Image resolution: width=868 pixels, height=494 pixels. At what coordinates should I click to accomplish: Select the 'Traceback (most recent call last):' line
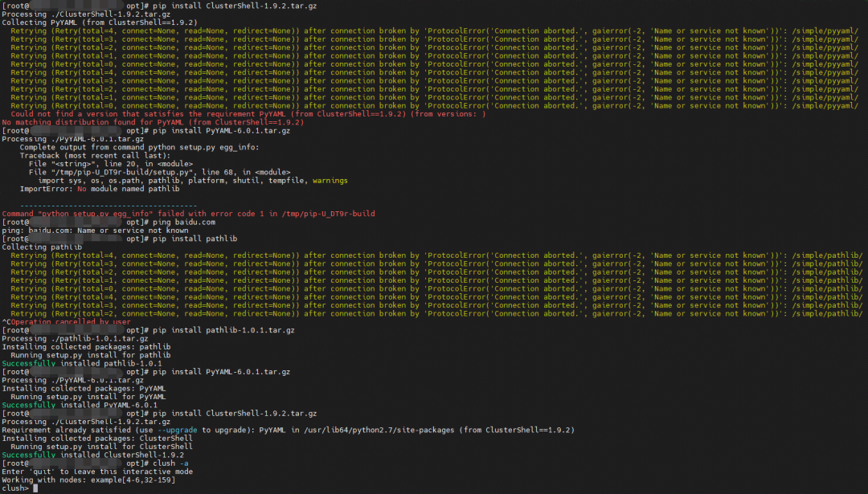[95, 156]
